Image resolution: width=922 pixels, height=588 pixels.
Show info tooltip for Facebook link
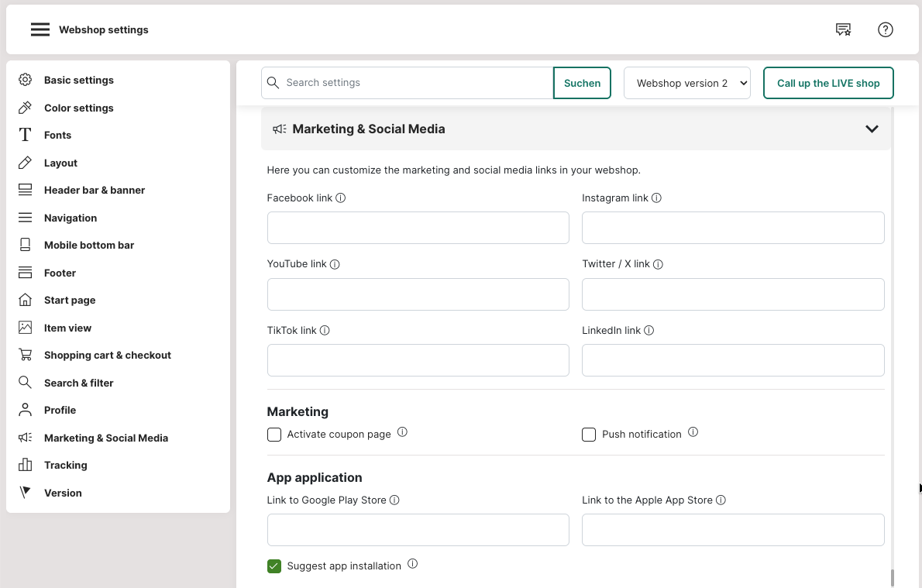(340, 198)
